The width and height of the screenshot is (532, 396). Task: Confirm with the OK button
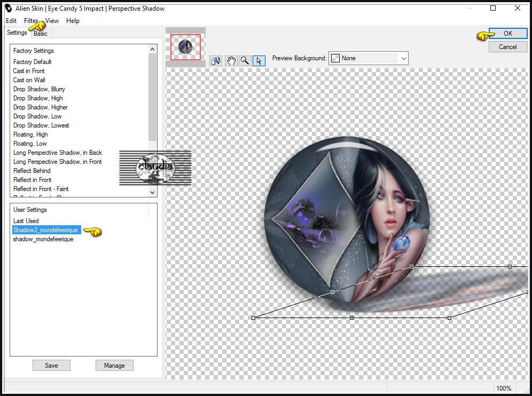click(508, 33)
